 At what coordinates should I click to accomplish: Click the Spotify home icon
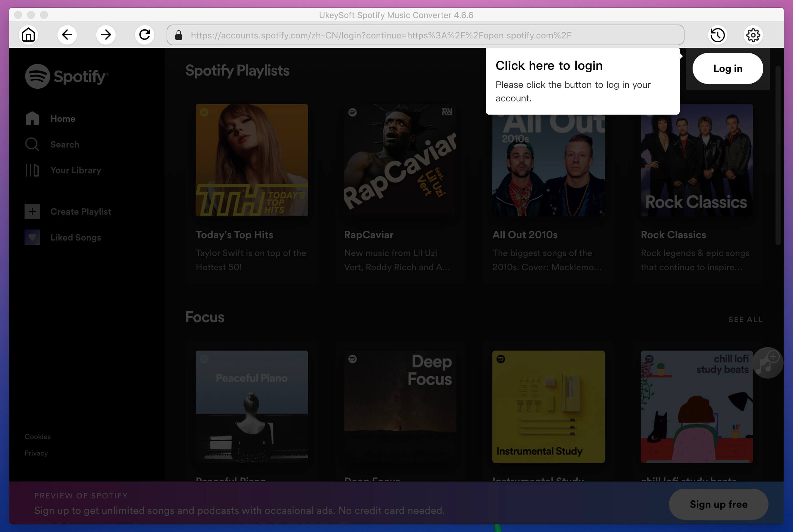tap(33, 118)
